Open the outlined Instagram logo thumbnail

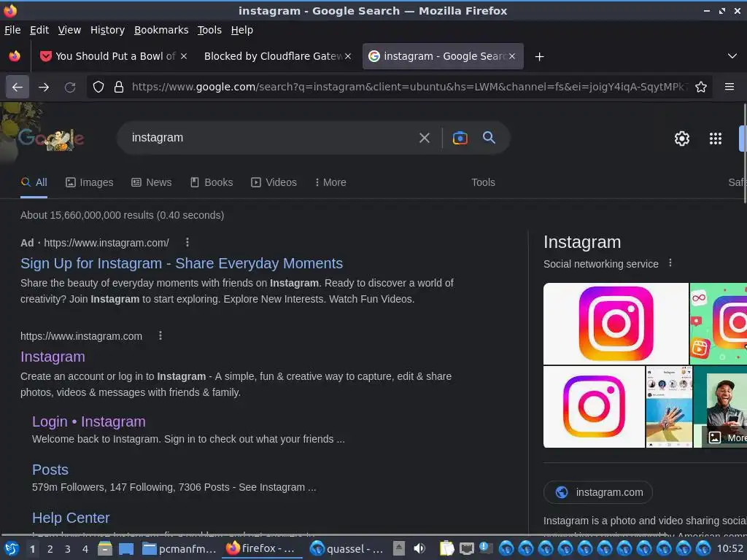tap(594, 407)
